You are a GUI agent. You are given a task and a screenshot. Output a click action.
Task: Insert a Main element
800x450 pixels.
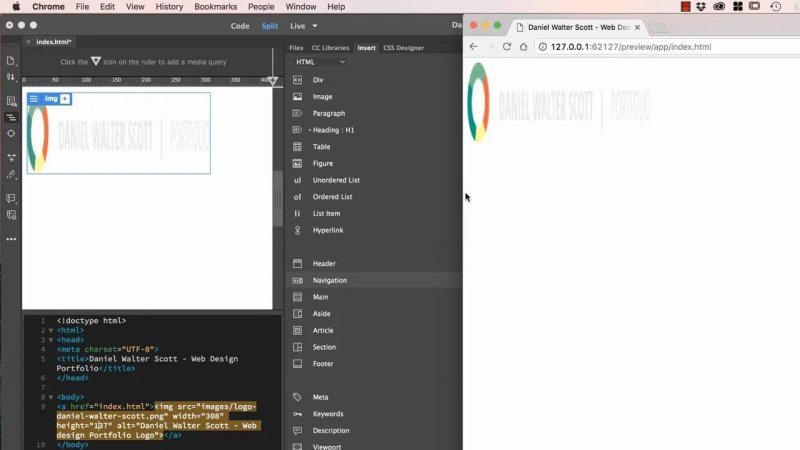click(x=320, y=297)
